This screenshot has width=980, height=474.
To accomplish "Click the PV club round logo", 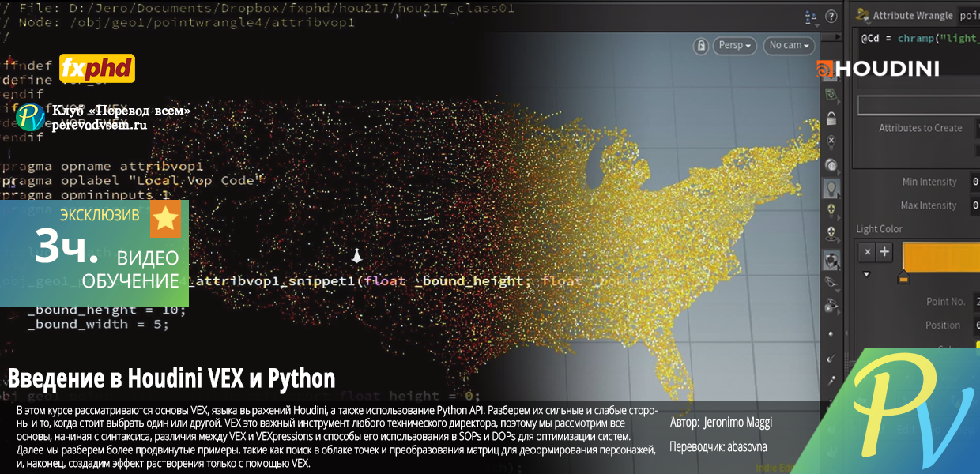I will [x=31, y=117].
